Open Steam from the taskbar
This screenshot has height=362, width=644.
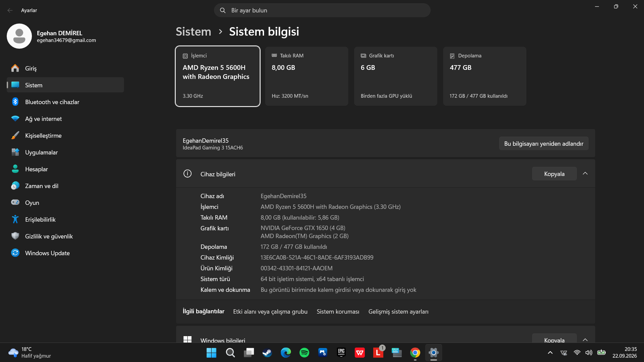coord(267,353)
